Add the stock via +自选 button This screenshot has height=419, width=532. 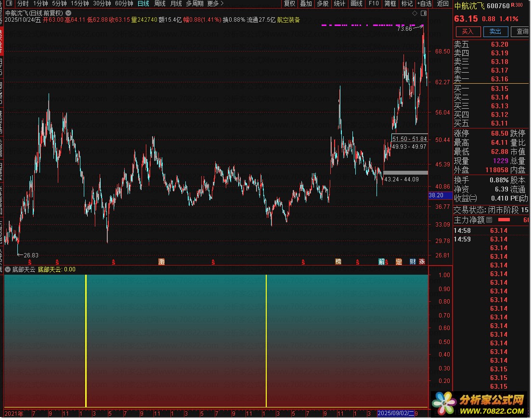[x=425, y=3]
